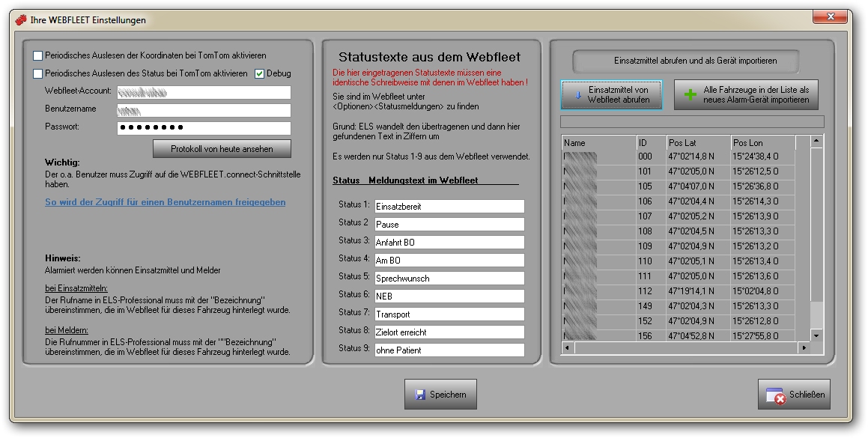The image size is (868, 438).
Task: Sort the vehicle list by Pos Lat column
Action: coord(699,142)
